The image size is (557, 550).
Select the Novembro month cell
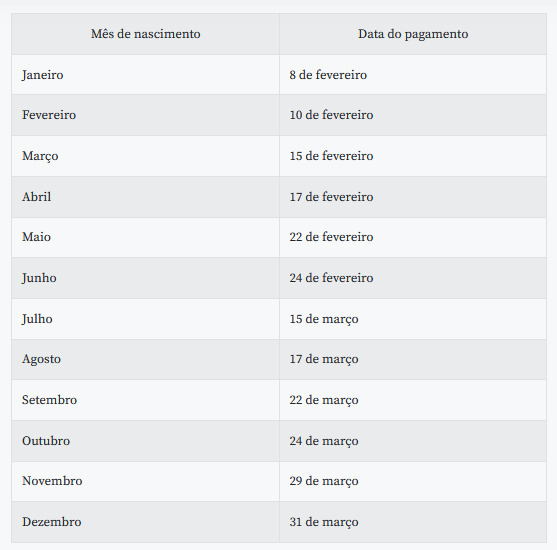pyautogui.click(x=145, y=481)
